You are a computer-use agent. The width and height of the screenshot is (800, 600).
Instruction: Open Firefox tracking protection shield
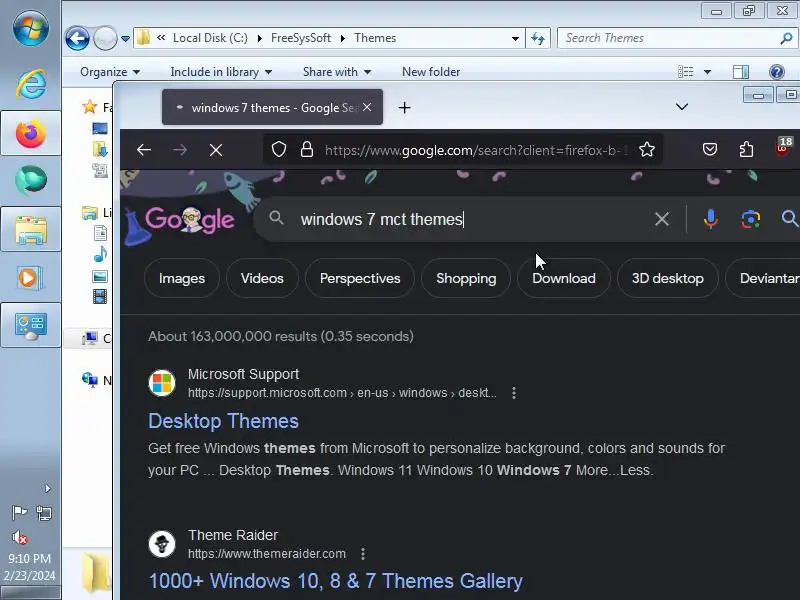click(x=279, y=149)
